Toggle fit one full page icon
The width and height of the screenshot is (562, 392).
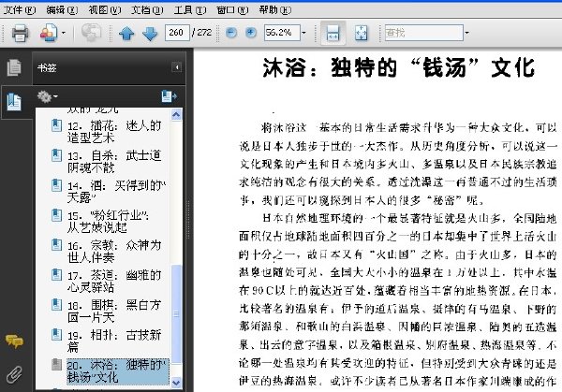(x=361, y=33)
